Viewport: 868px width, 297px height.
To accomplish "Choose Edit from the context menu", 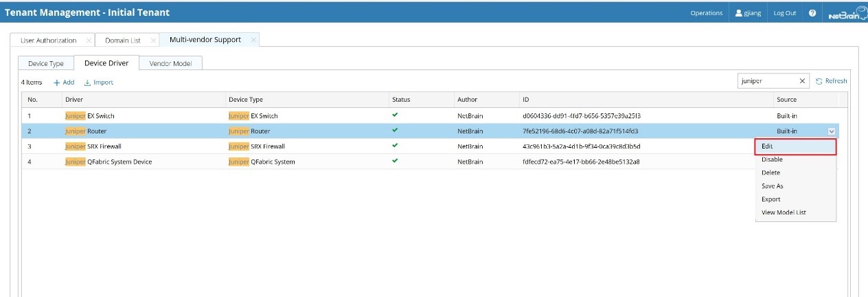I will [x=795, y=146].
